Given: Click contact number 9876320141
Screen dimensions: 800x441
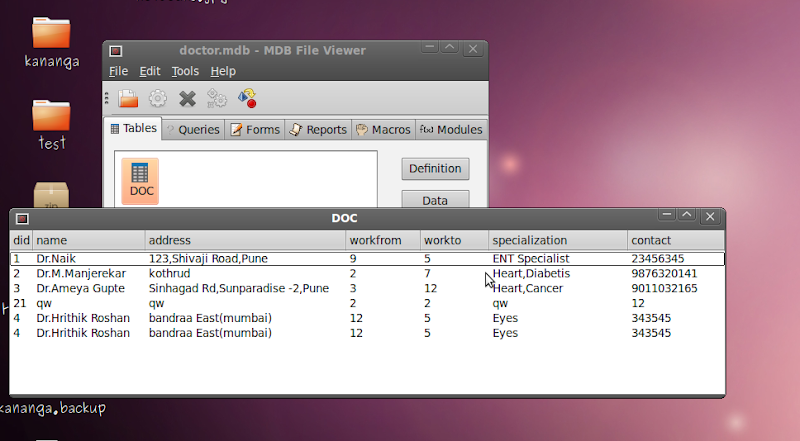Looking at the screenshot, I should (664, 274).
